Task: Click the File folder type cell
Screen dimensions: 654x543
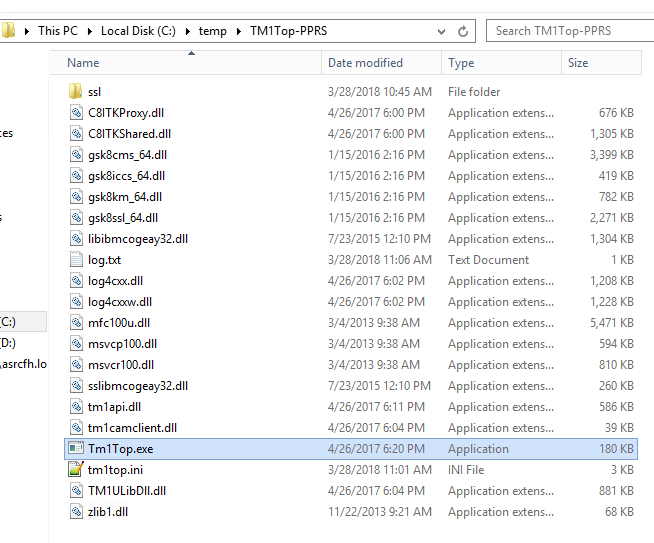Action: [474, 92]
